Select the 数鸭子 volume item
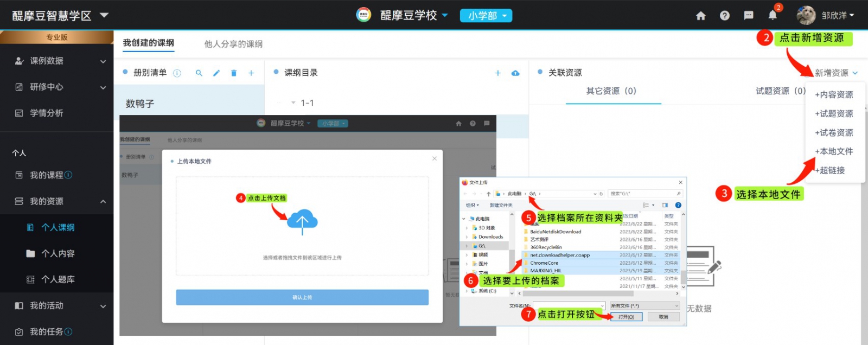 point(140,104)
